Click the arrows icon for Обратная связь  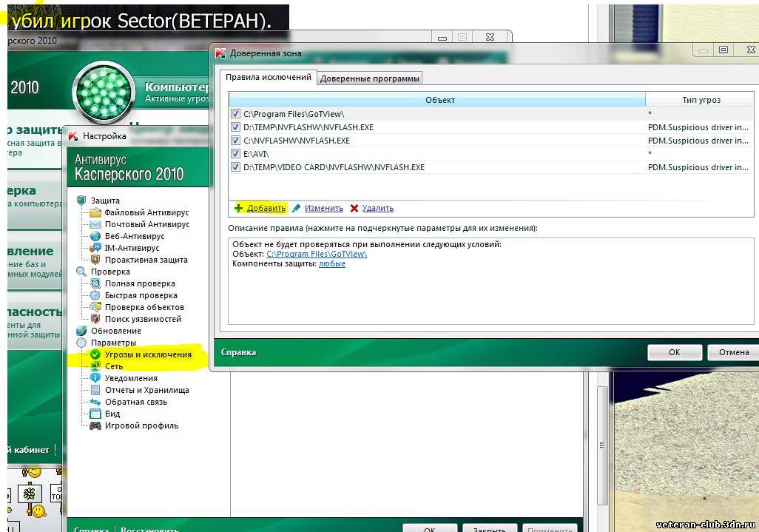pos(95,402)
